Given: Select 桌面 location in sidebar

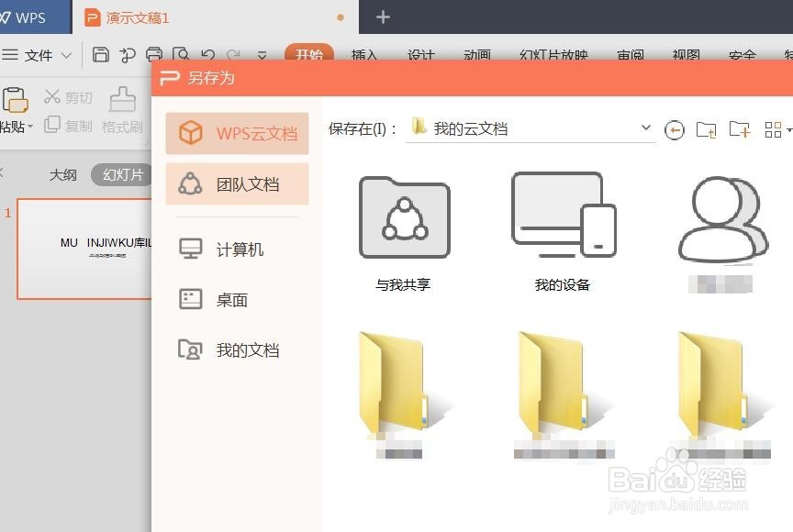Looking at the screenshot, I should 215,300.
